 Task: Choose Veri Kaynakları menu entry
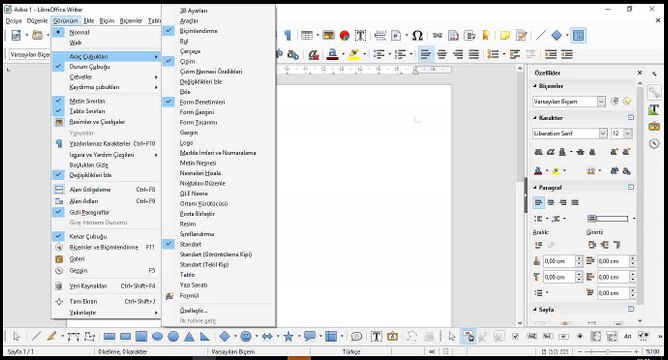(106, 286)
